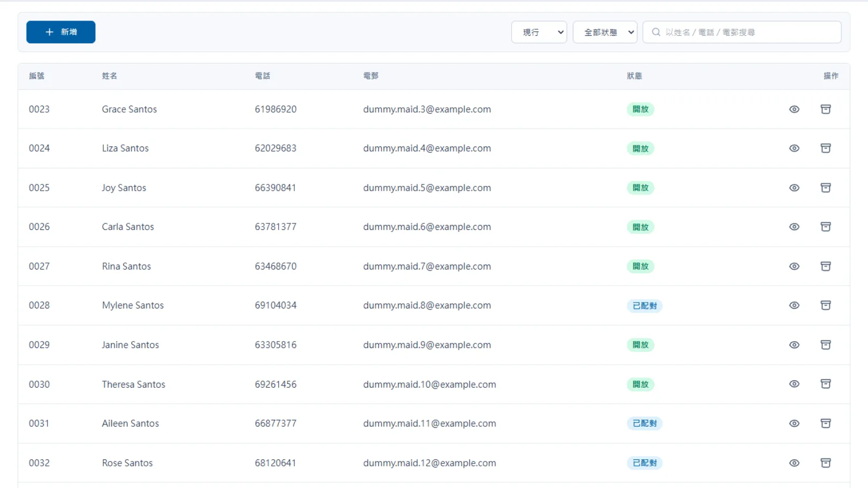View details for Mylene Santos
This screenshot has width=868, height=488.
794,305
